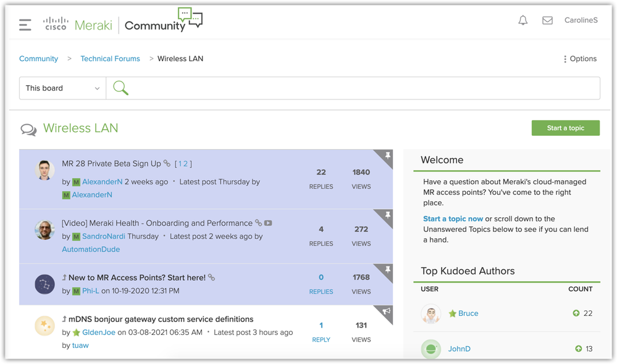The width and height of the screenshot is (617, 364).
Task: Click the pin icon on MR 28 topic
Action: (387, 157)
